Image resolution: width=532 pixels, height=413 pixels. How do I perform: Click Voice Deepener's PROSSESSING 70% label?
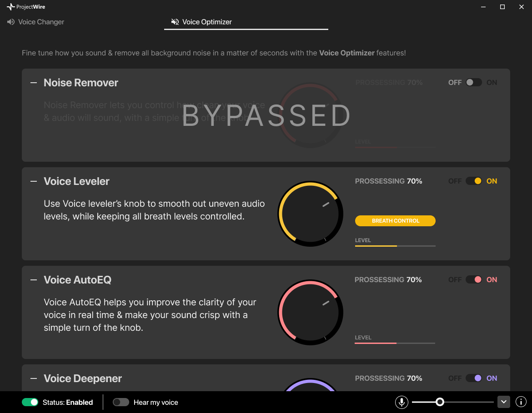pos(388,378)
